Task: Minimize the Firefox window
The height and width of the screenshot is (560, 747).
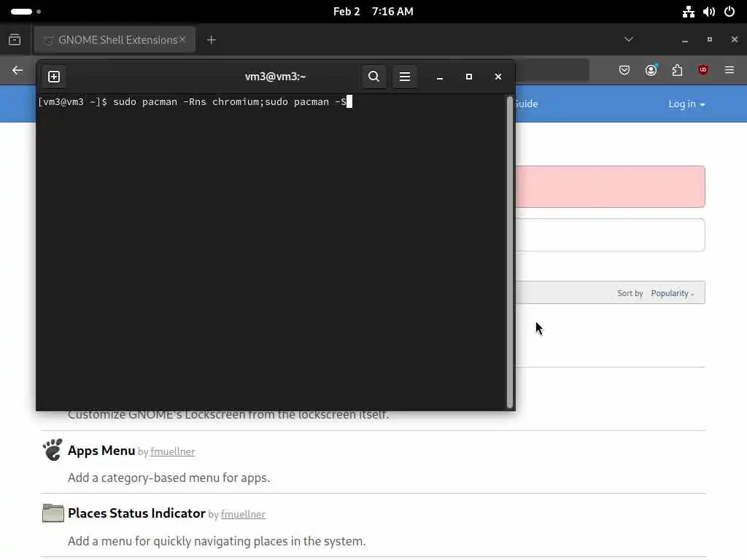Action: click(684, 40)
